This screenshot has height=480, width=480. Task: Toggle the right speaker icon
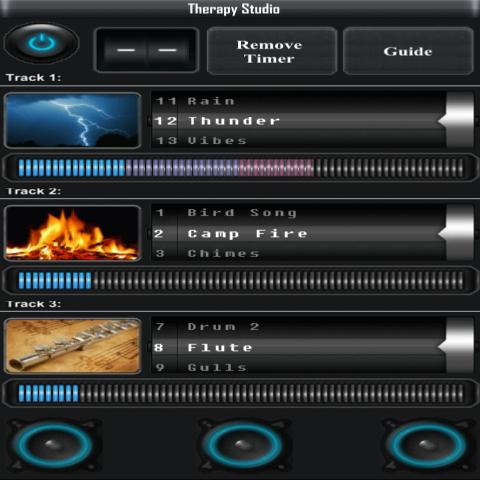click(428, 445)
